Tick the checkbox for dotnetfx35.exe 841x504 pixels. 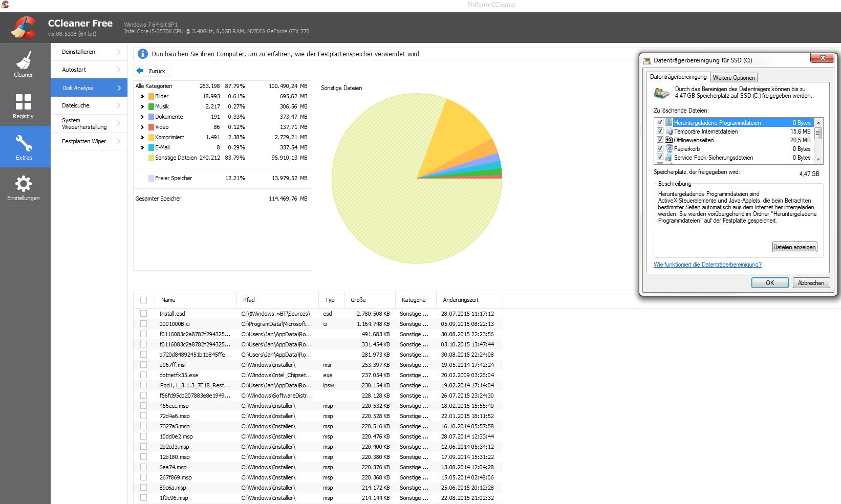143,375
